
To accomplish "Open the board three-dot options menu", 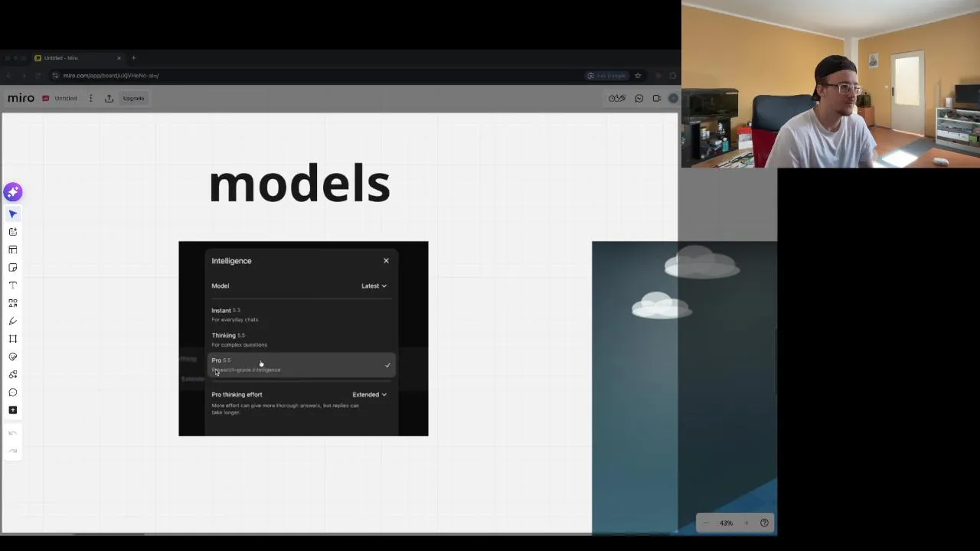I will [x=90, y=98].
